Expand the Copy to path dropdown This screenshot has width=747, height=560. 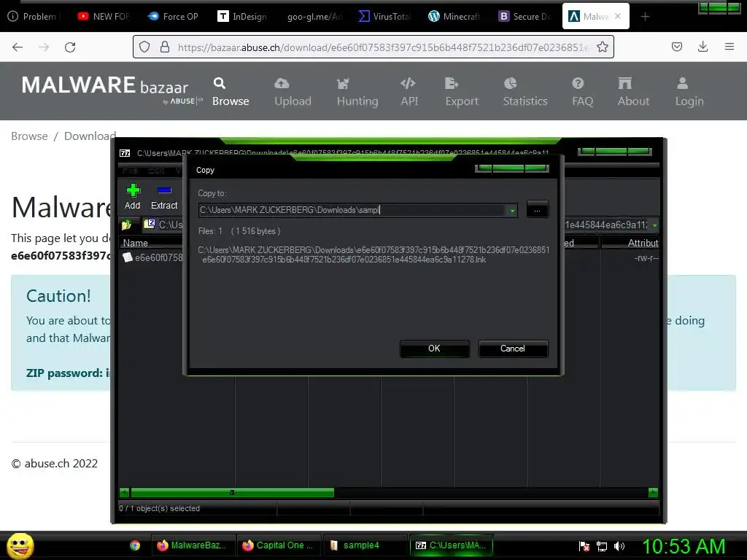point(512,211)
